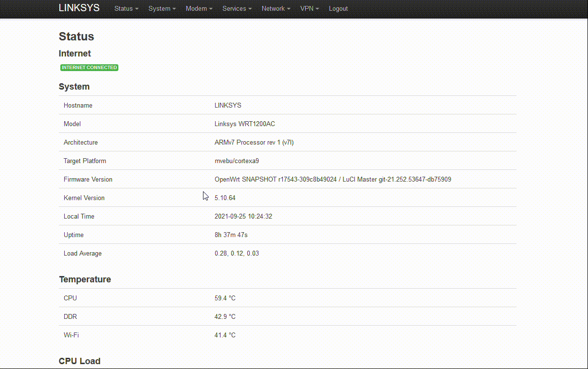Click the Wi-Fi temperature 41.4 °C
The image size is (588, 369).
coord(225,335)
